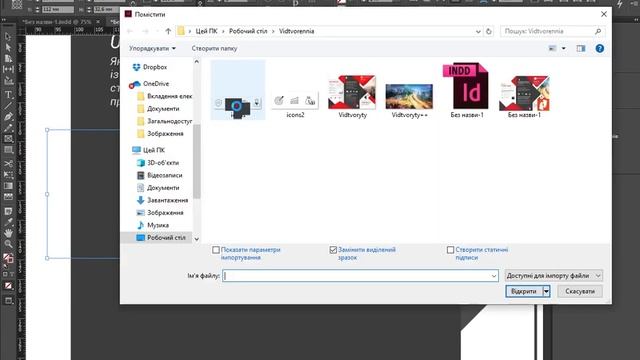Select the Note tool in InDesign
The height and width of the screenshot is (360, 640).
click(x=8, y=211)
